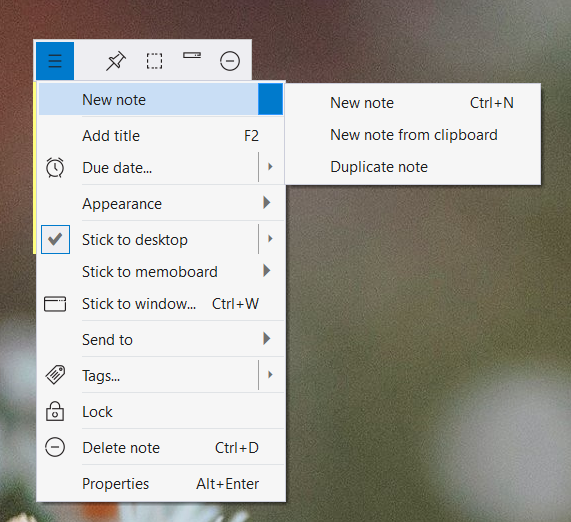Expand the Due date submenu arrow

tap(270, 167)
